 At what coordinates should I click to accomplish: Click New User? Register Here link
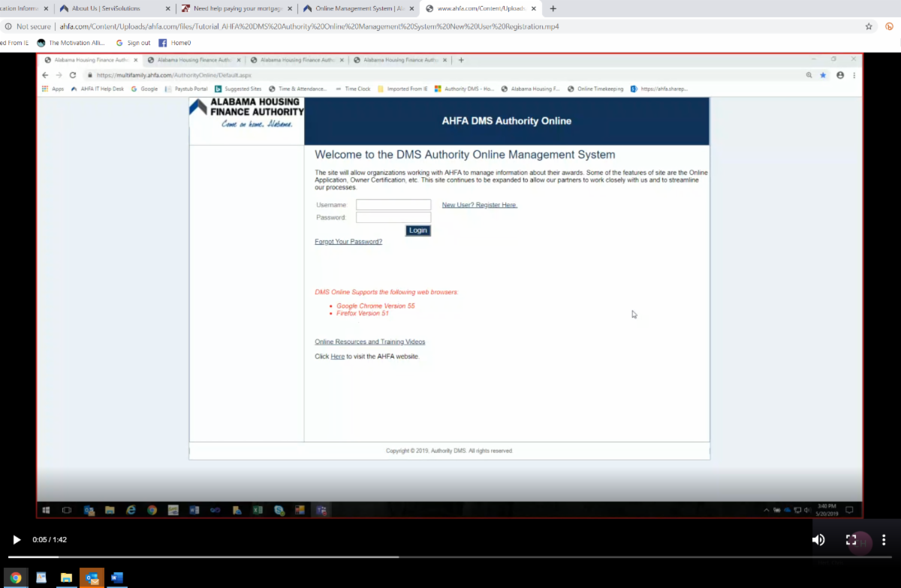click(480, 205)
